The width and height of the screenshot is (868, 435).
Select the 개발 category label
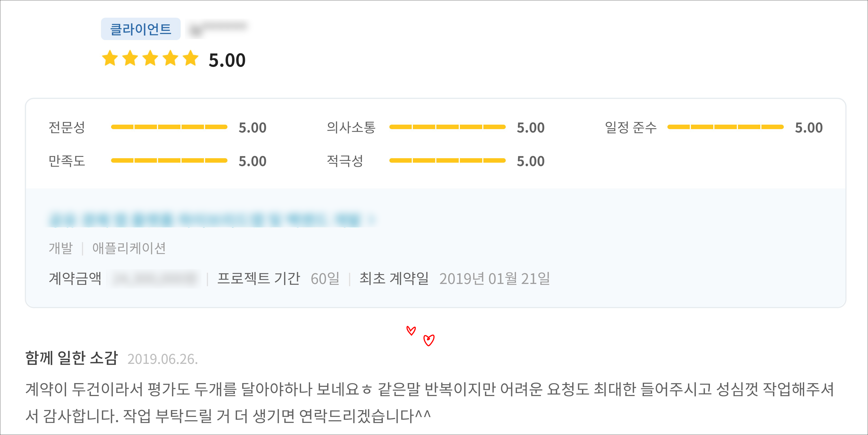click(x=61, y=248)
